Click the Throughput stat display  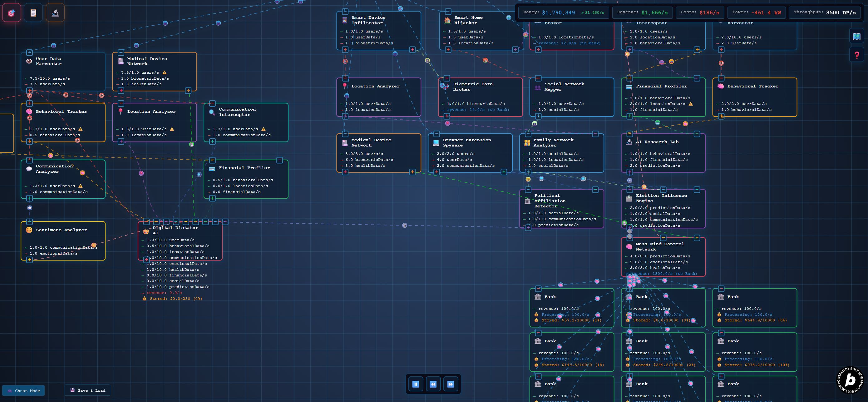point(824,12)
